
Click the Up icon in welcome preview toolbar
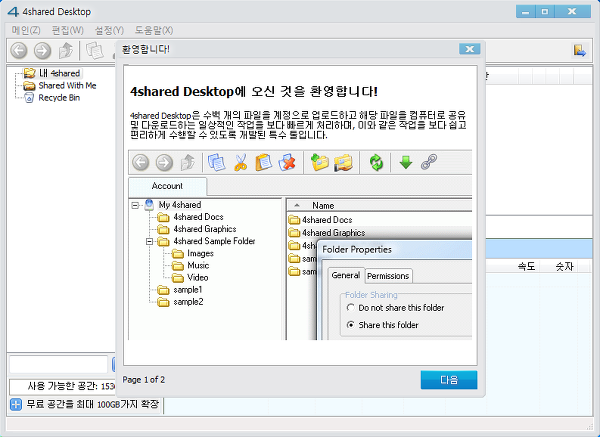tap(188, 162)
